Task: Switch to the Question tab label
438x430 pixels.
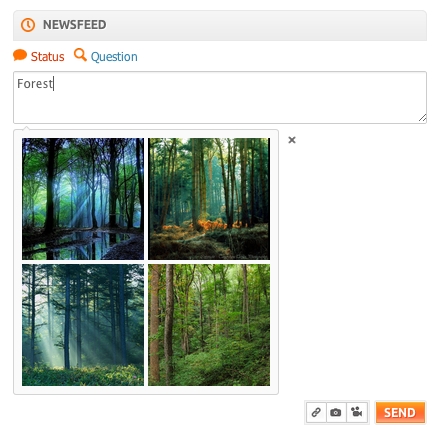Action: point(114,57)
